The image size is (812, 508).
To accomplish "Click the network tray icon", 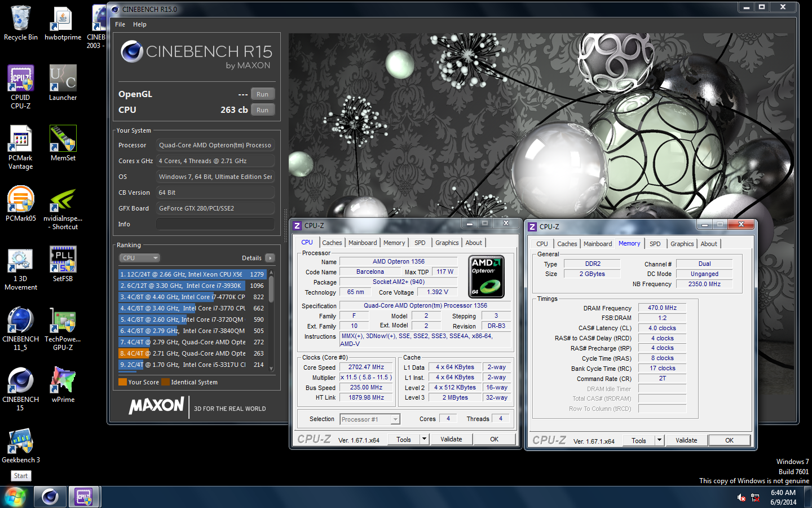I will coord(755,497).
